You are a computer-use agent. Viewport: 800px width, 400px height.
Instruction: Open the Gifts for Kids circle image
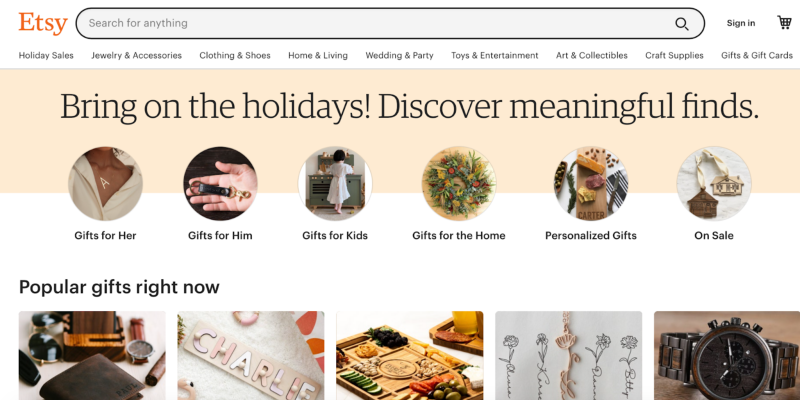335,184
